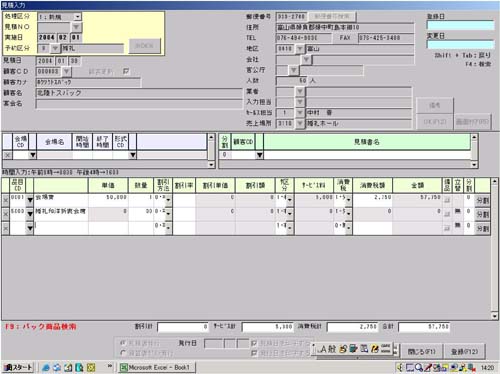Viewport: 500px width, 374px height.
Task: Click the delete X icon on the venue row
Action: coord(7,155)
